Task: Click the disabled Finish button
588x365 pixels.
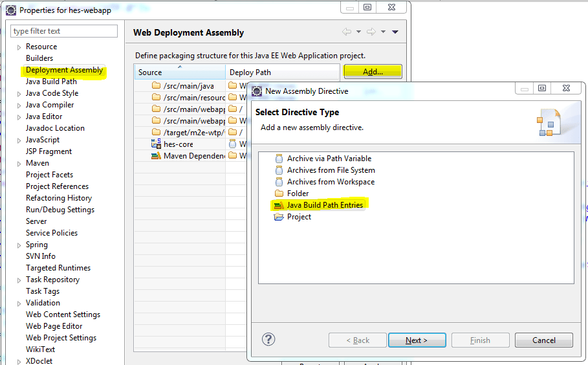Action: pos(481,340)
